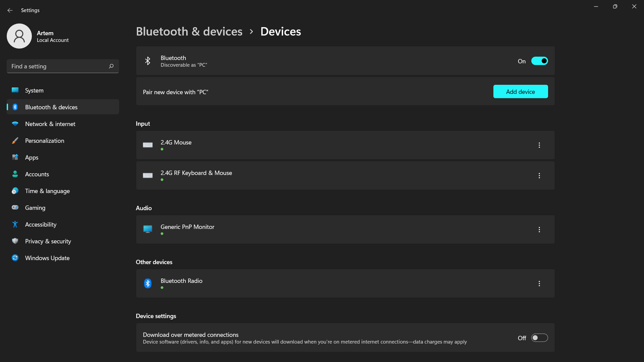Go to Personalization settings
The image size is (644, 362).
[x=63, y=140]
